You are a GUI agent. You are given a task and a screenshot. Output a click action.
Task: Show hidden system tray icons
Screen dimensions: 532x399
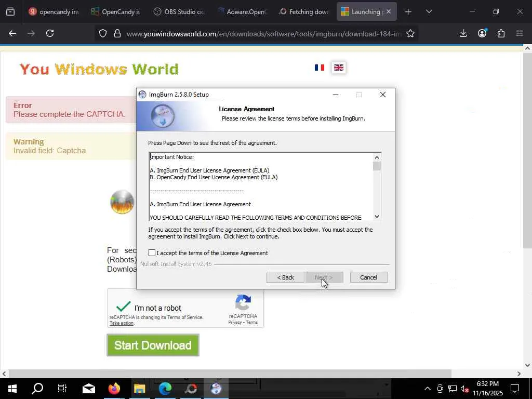428,389
